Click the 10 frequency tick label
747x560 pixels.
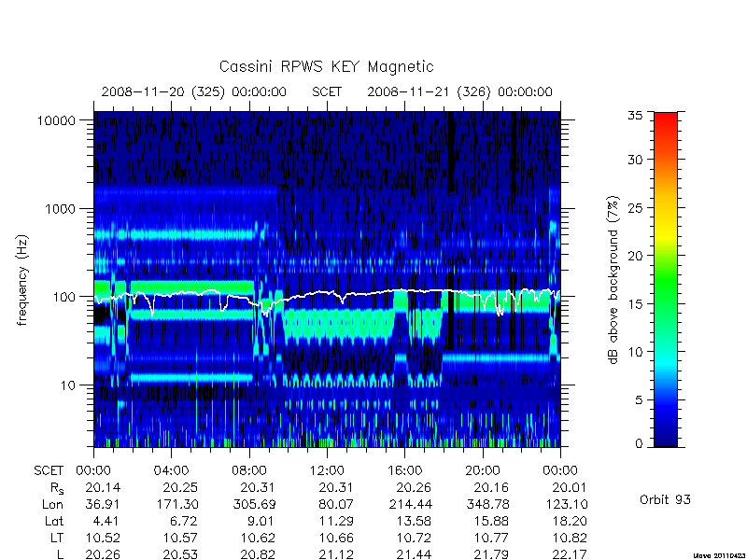(x=68, y=385)
